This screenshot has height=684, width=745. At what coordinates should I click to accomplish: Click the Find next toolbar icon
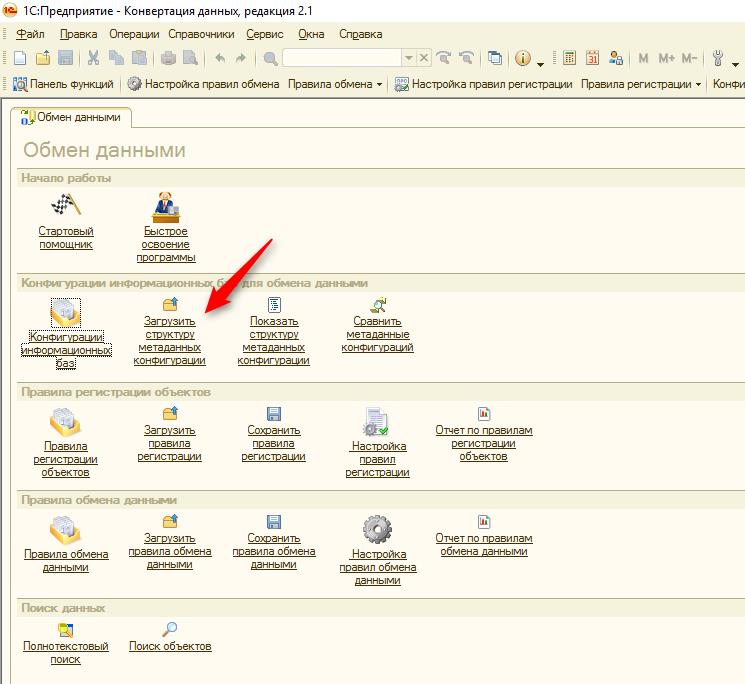444,58
